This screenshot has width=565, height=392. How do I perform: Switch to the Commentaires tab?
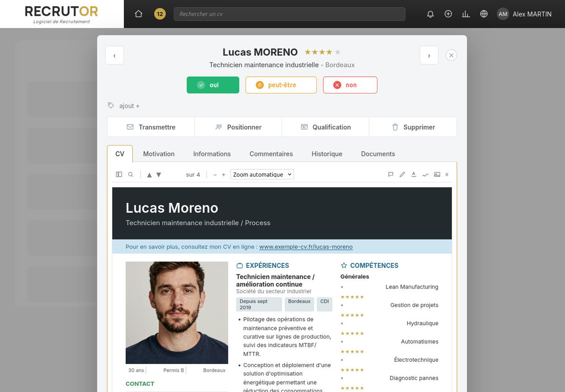point(271,154)
